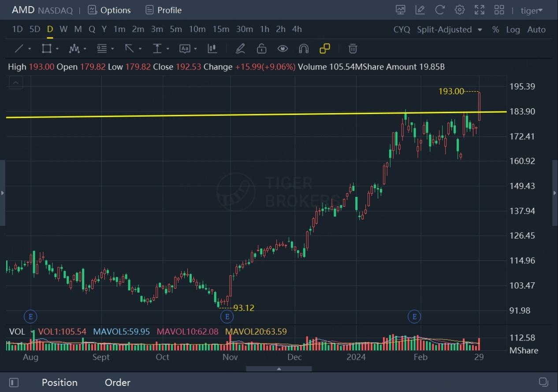Refresh the chart data
Screen dimensions: 558x392
click(x=440, y=10)
